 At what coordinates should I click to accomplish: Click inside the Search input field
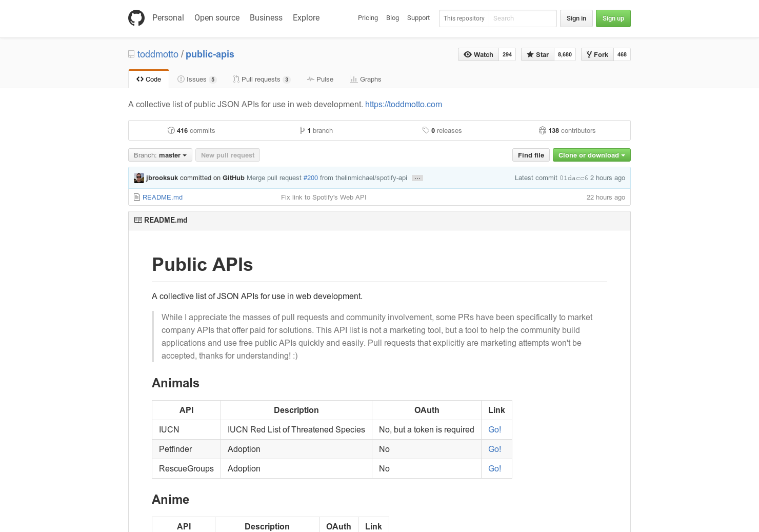pyautogui.click(x=522, y=18)
